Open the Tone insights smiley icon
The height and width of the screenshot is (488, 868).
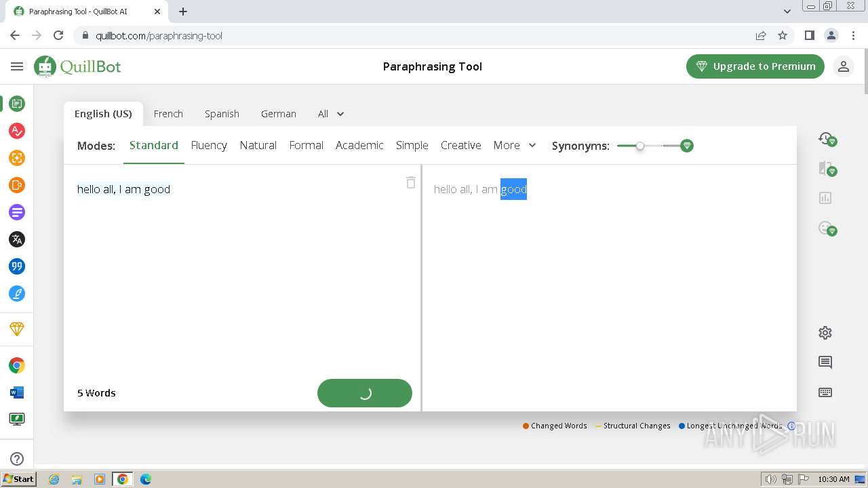coord(826,228)
